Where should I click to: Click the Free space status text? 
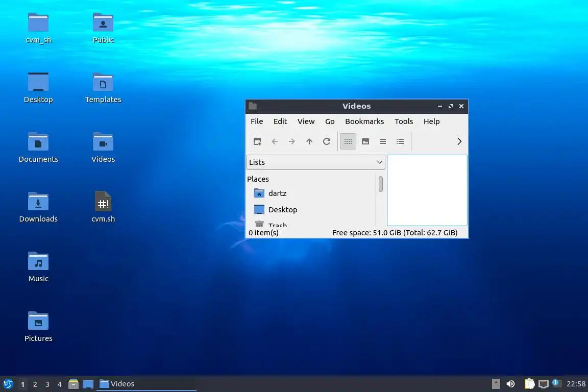coord(395,233)
